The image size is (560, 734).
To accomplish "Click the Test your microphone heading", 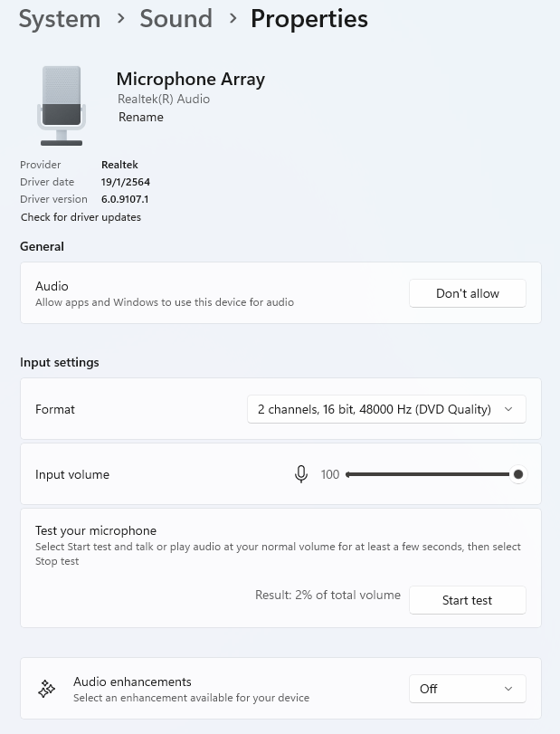I will [96, 530].
